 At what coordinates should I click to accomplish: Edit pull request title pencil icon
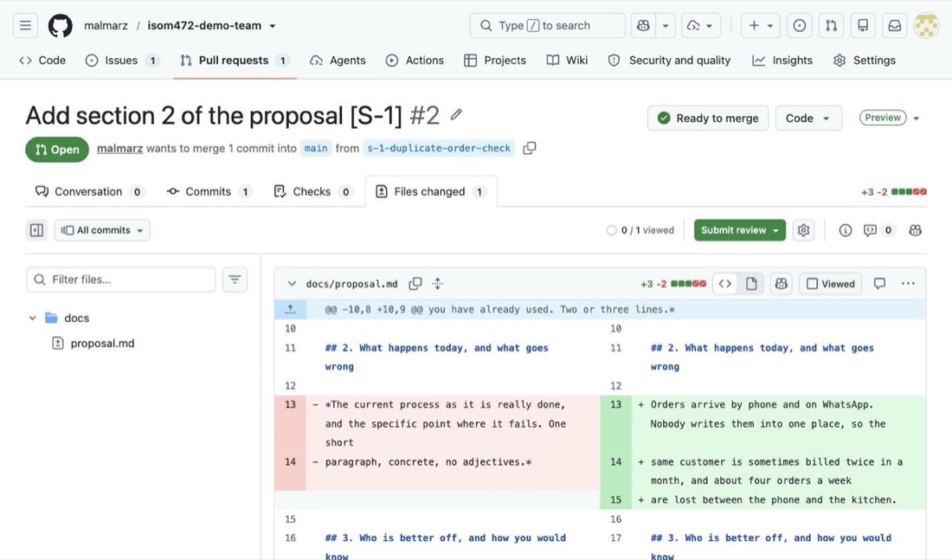(x=456, y=115)
